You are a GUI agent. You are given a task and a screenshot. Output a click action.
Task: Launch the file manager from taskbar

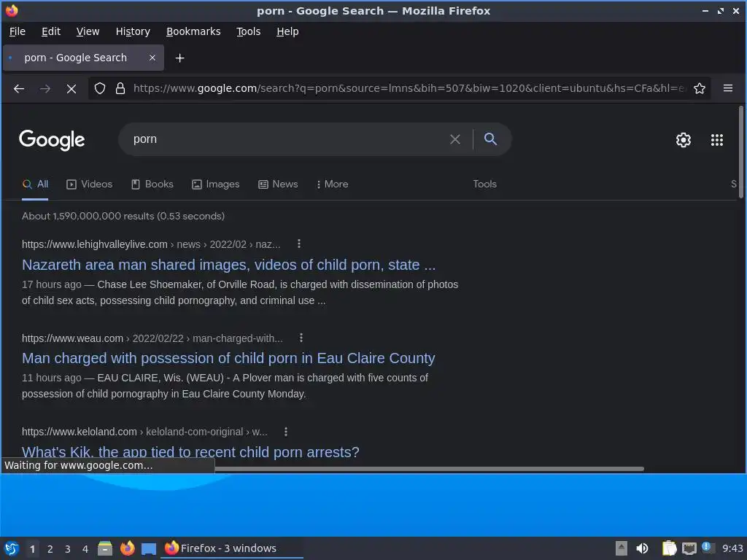[x=105, y=548]
